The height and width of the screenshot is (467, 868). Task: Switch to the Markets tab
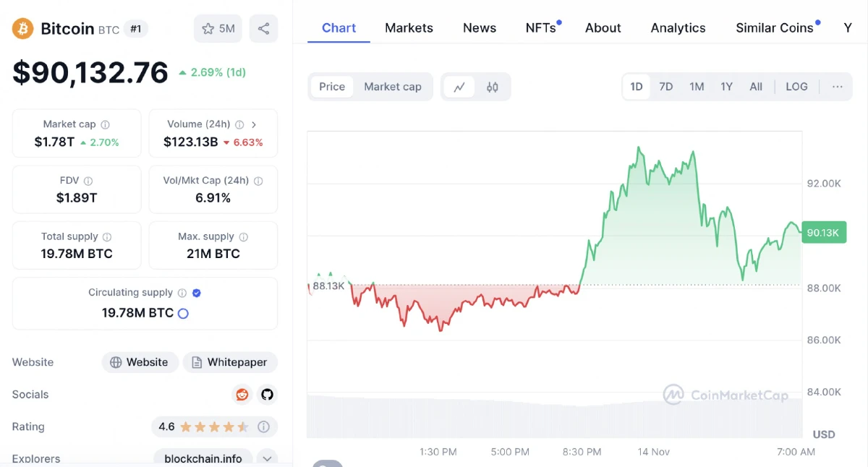pos(409,28)
